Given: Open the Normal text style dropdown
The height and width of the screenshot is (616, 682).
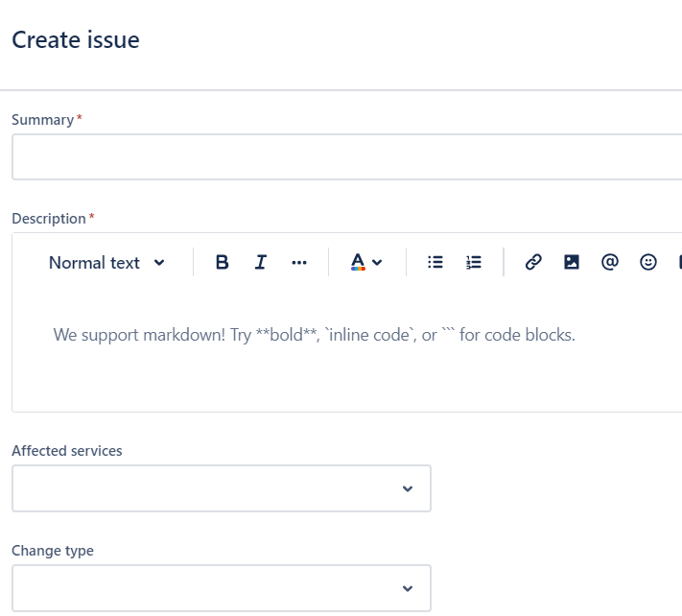Looking at the screenshot, I should pos(106,262).
